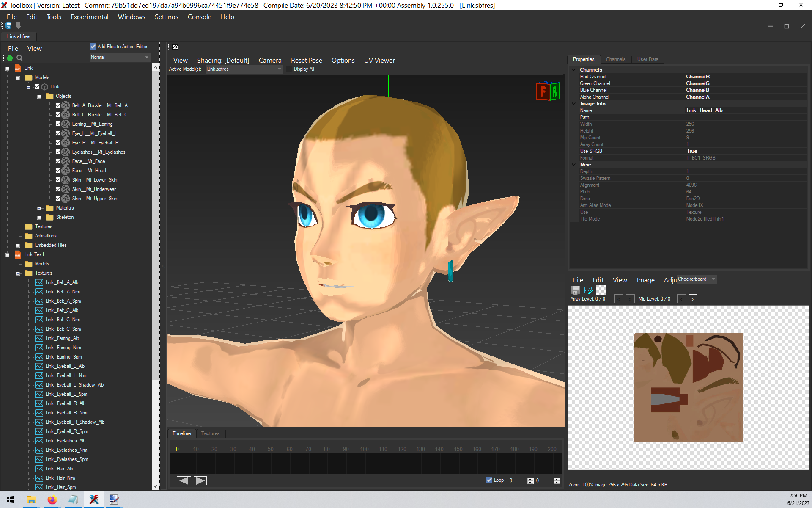Image resolution: width=812 pixels, height=508 pixels.
Task: Toggle the Loop checkbox in the timeline
Action: [489, 480]
